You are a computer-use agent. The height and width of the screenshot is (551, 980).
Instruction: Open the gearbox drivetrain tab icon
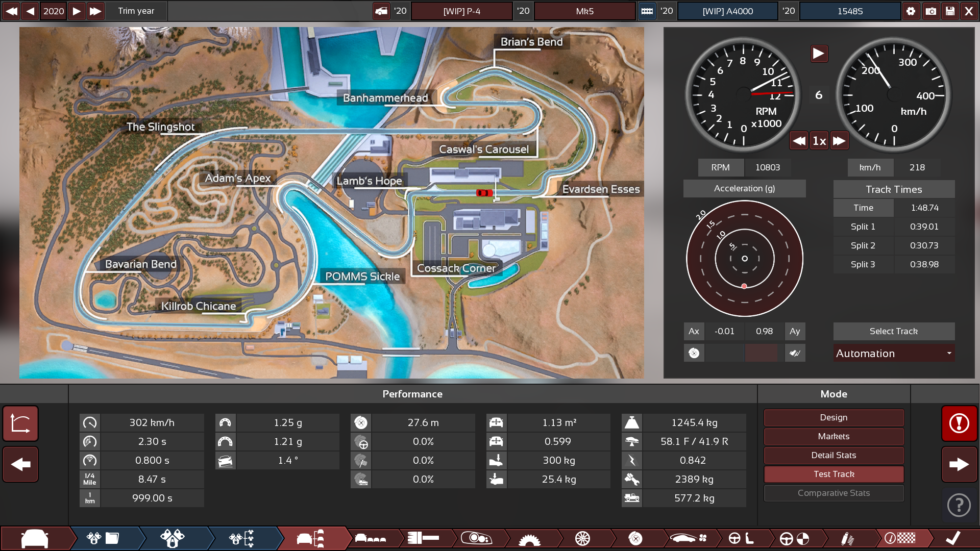529,539
